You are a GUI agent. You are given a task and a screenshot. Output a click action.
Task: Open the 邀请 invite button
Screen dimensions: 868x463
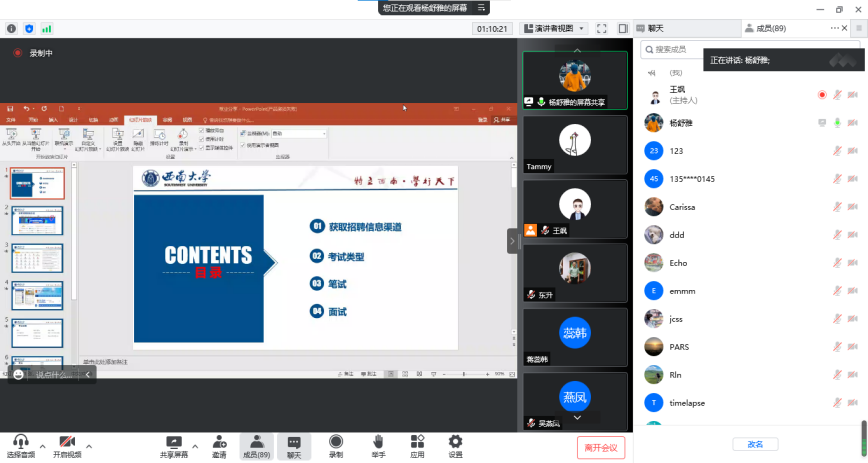coord(218,443)
